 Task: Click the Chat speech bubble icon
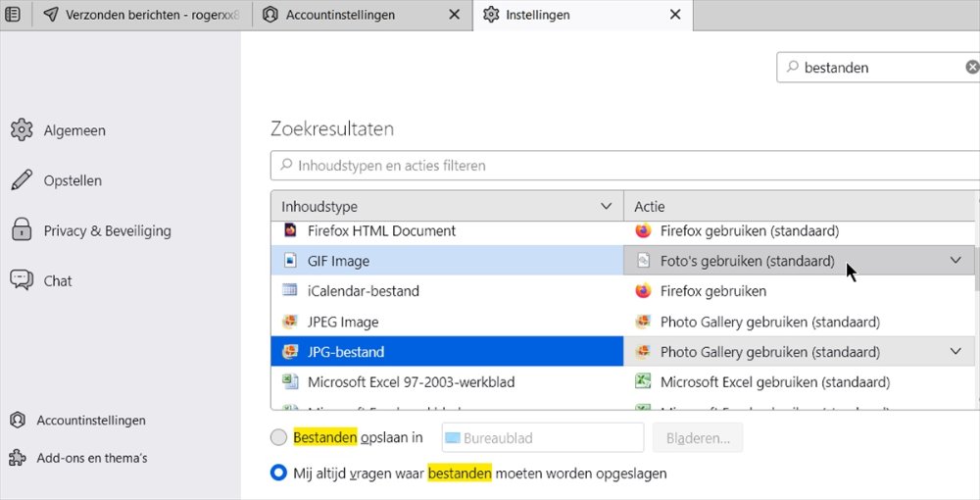point(22,280)
